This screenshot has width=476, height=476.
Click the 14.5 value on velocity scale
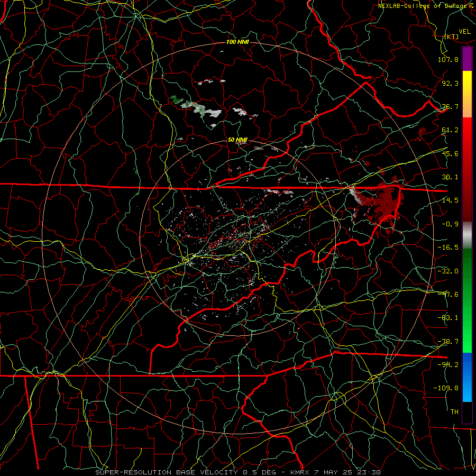[450, 200]
